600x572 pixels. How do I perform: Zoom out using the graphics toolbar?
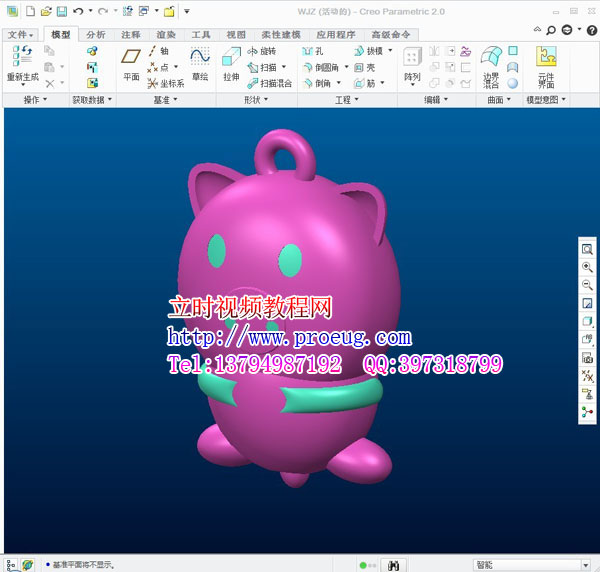click(587, 285)
